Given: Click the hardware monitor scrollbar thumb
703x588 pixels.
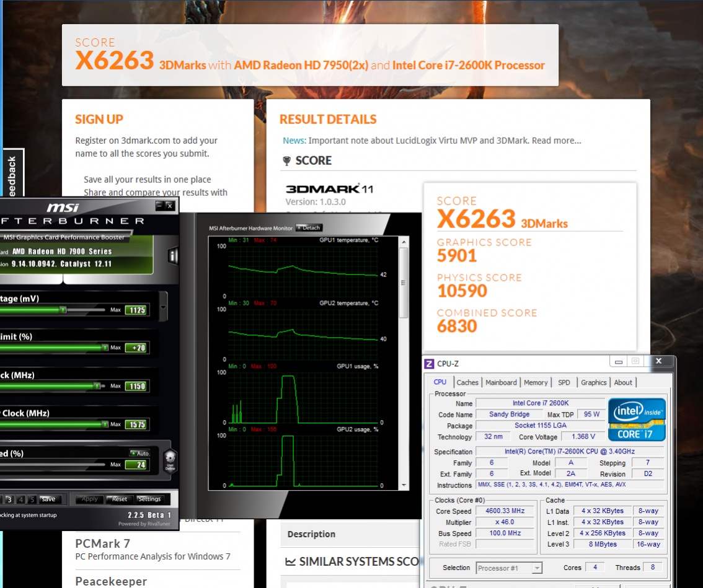Looking at the screenshot, I should pyautogui.click(x=404, y=283).
